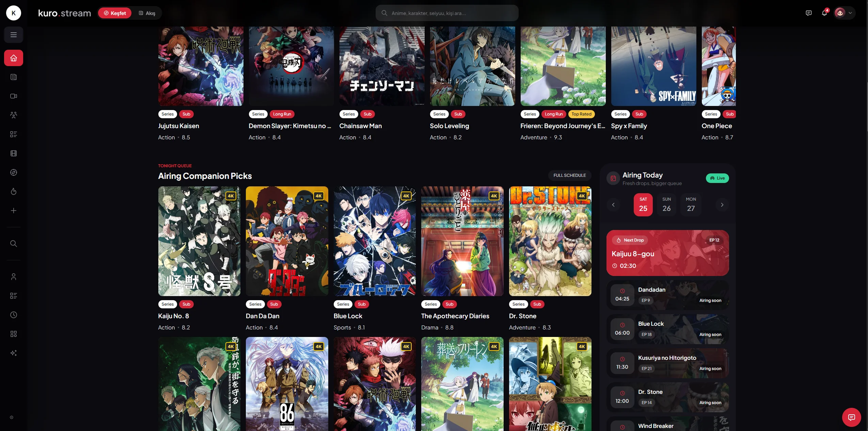Focus the anime search input field
Viewport: 868px width, 431px height.
pos(447,13)
